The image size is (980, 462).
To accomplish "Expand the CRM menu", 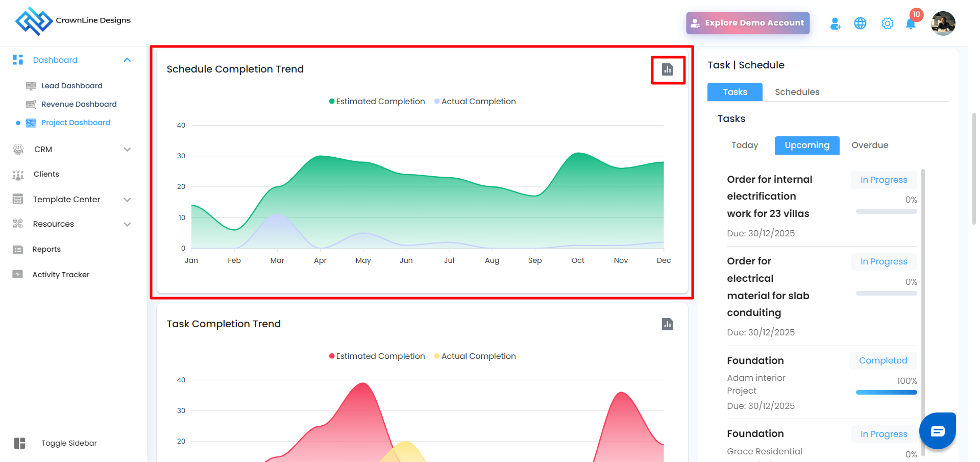I will [x=127, y=150].
